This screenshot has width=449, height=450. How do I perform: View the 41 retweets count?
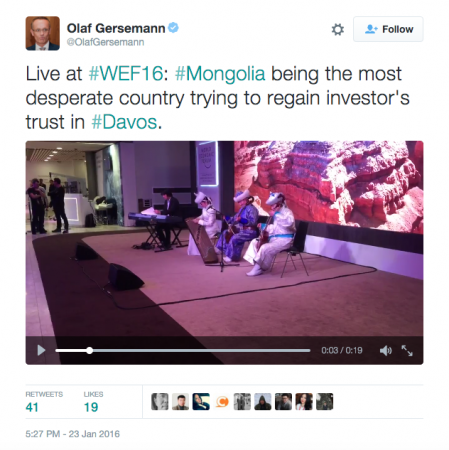[x=32, y=407]
